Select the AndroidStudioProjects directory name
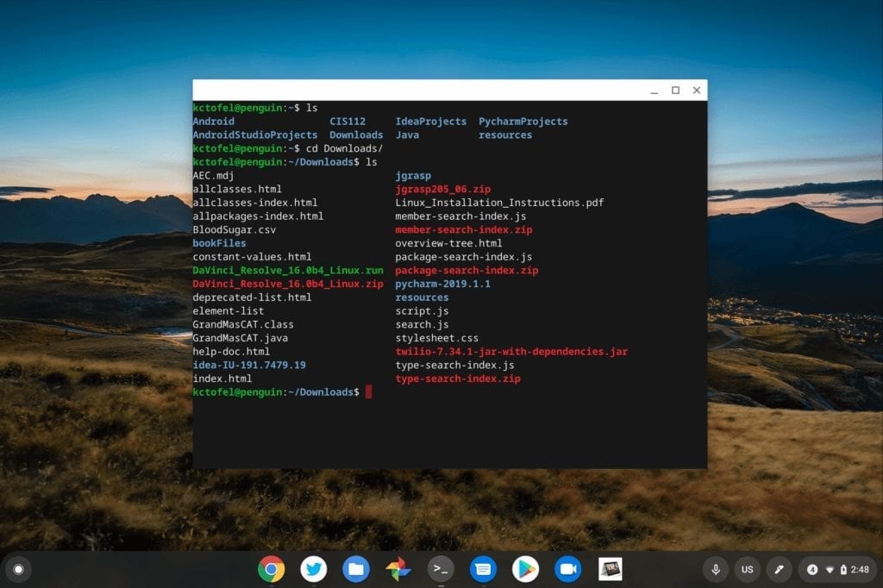883x588 pixels. tap(255, 135)
